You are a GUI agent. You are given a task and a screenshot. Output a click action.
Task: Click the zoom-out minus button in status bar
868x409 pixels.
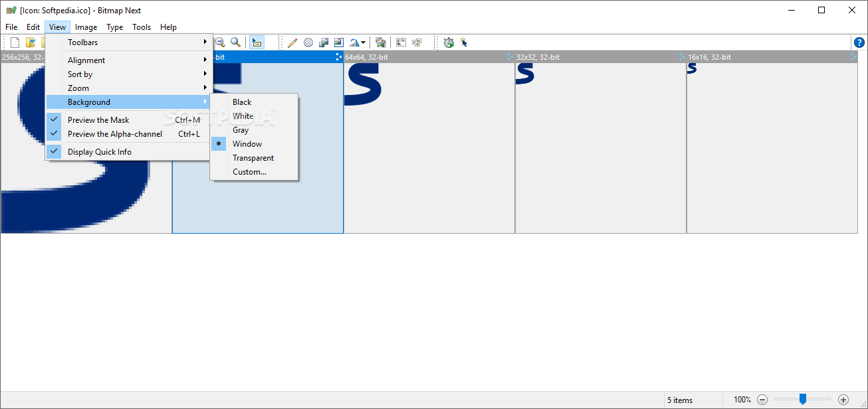tap(762, 400)
